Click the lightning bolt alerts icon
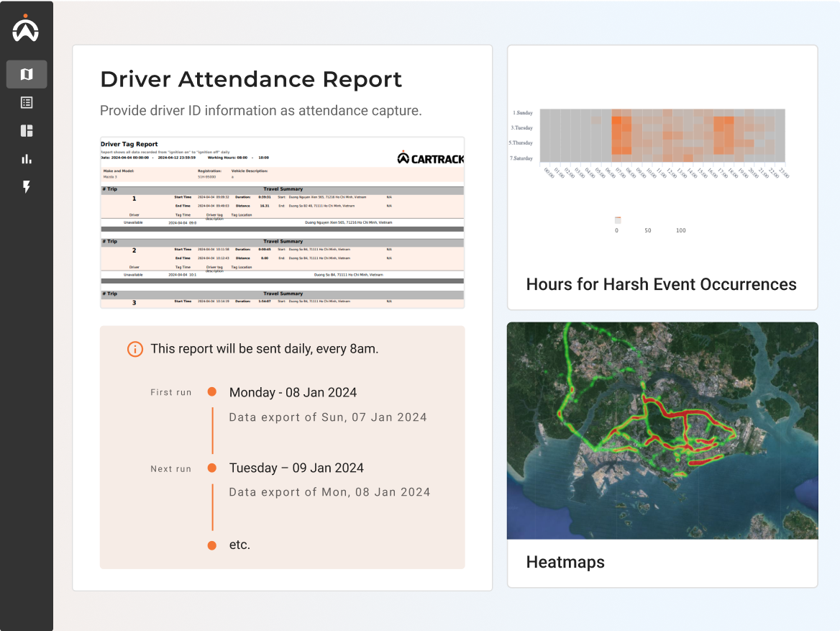Viewport: 840px width, 631px height. 27,187
